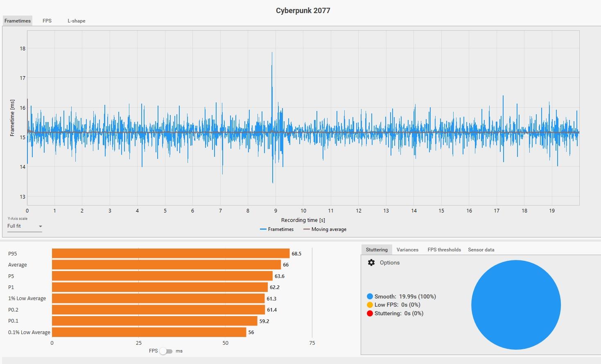Switch to the FPS tab
The image size is (601, 364).
tap(47, 21)
